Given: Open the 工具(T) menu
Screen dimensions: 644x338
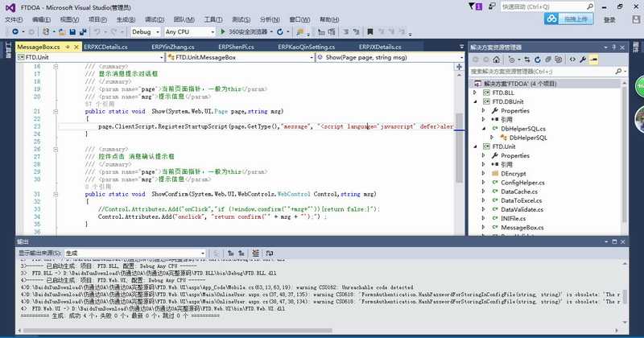Looking at the screenshot, I should point(213,19).
